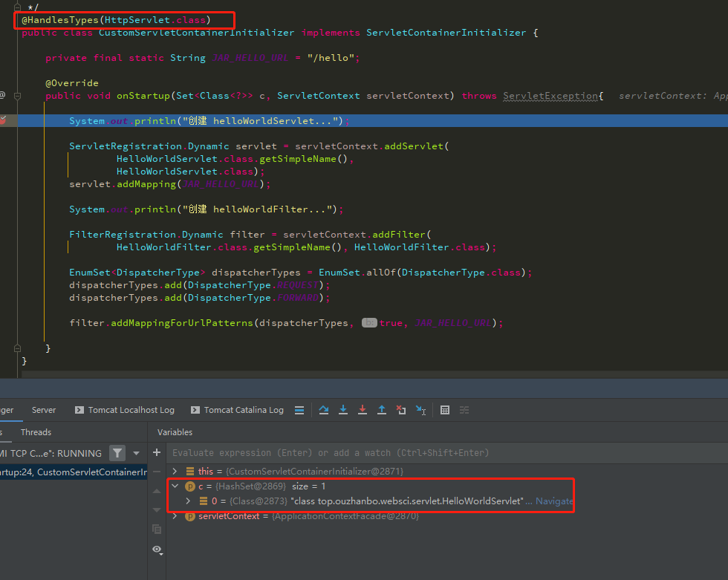Screen dimensions: 728x580
Task: Click the 'size = 1' value text
Action: [309, 486]
